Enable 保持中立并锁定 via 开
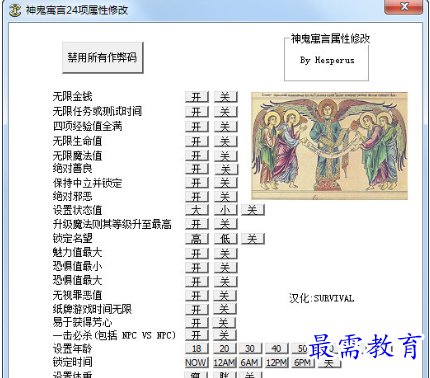The image size is (430, 378). coord(197,183)
